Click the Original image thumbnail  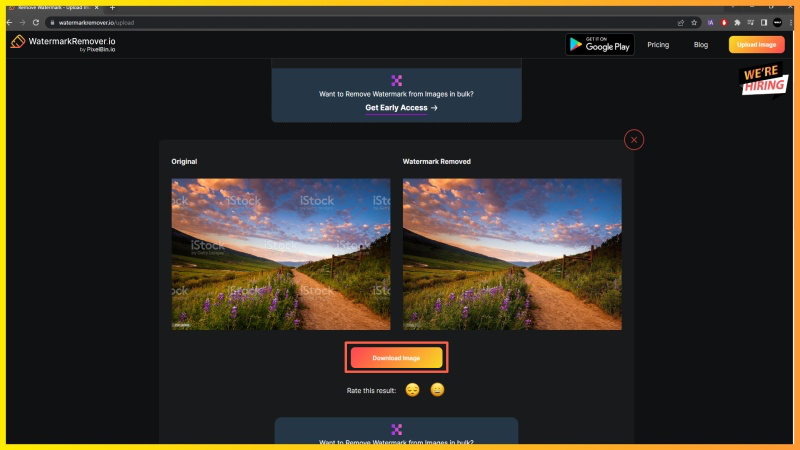281,254
